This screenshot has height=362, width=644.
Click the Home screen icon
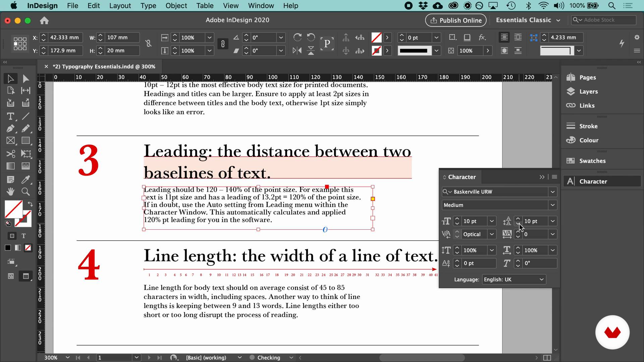coord(44,20)
